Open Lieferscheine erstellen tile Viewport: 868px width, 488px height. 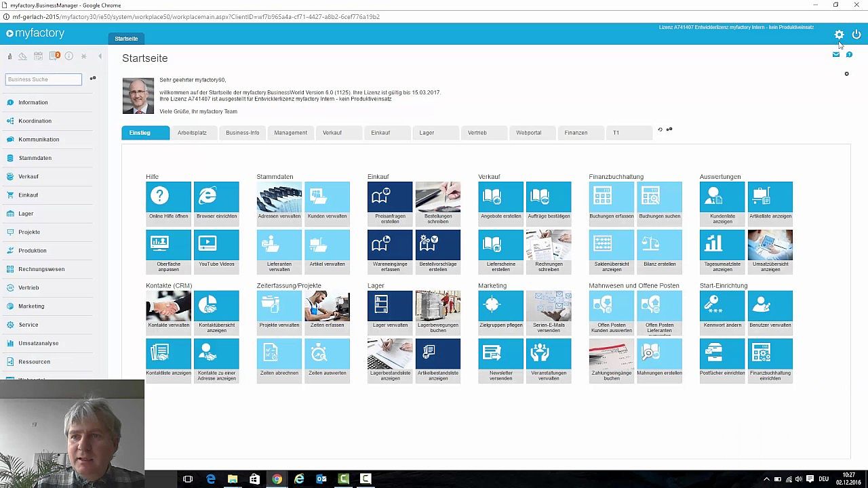click(x=500, y=251)
